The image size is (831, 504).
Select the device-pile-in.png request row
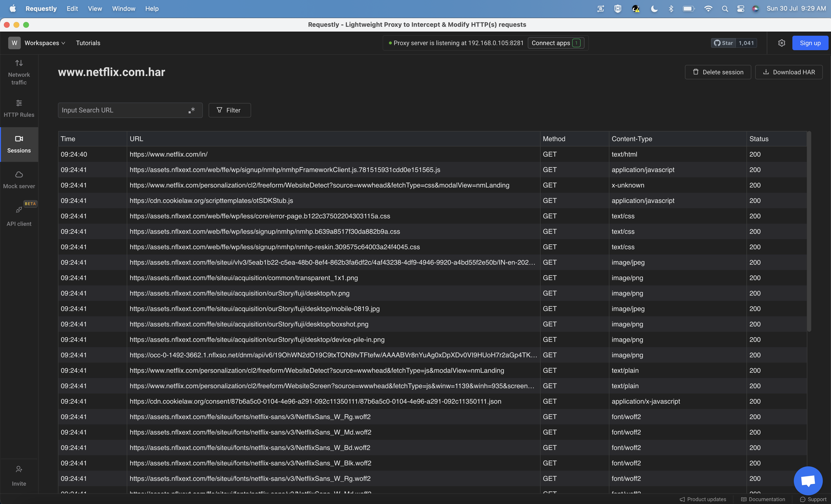pos(432,339)
